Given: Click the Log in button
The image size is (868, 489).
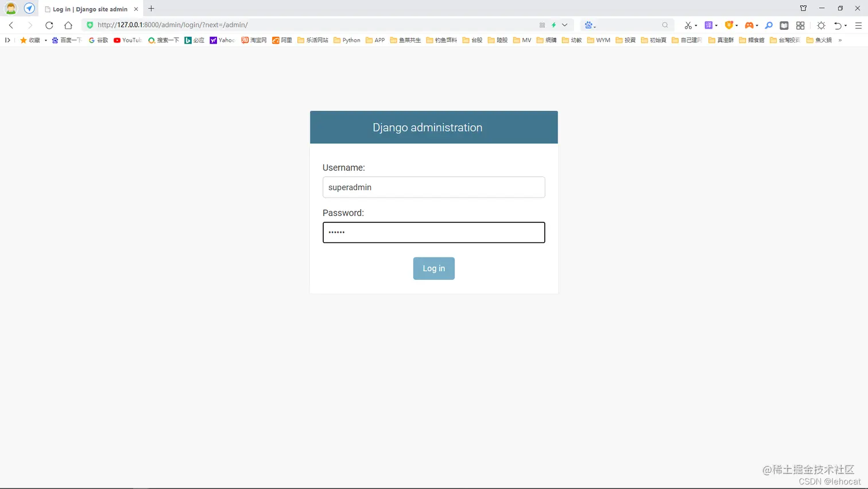Looking at the screenshot, I should click(434, 268).
